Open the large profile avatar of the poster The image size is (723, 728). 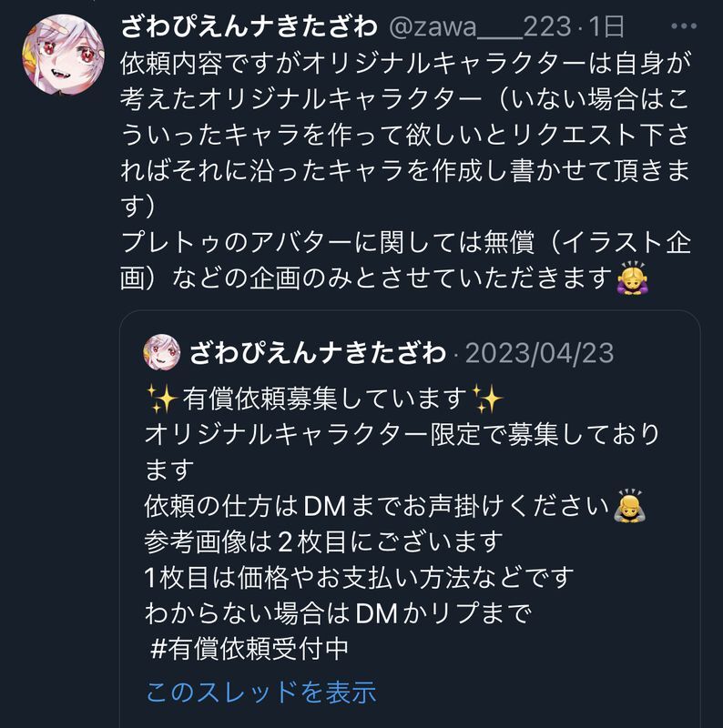63,55
